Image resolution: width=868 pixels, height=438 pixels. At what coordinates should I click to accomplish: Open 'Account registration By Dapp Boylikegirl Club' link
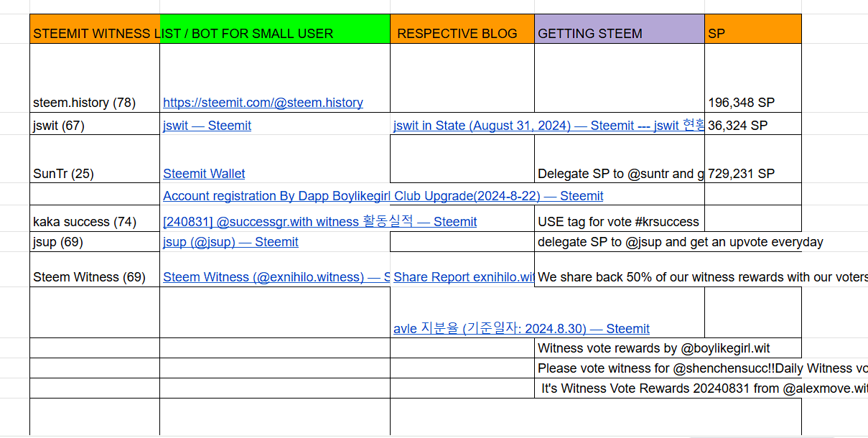[383, 196]
